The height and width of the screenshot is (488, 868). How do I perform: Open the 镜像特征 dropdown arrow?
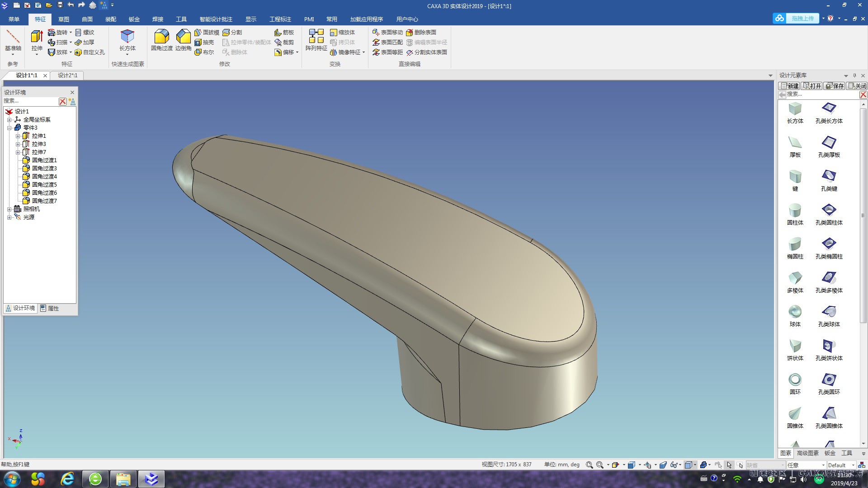pyautogui.click(x=363, y=52)
